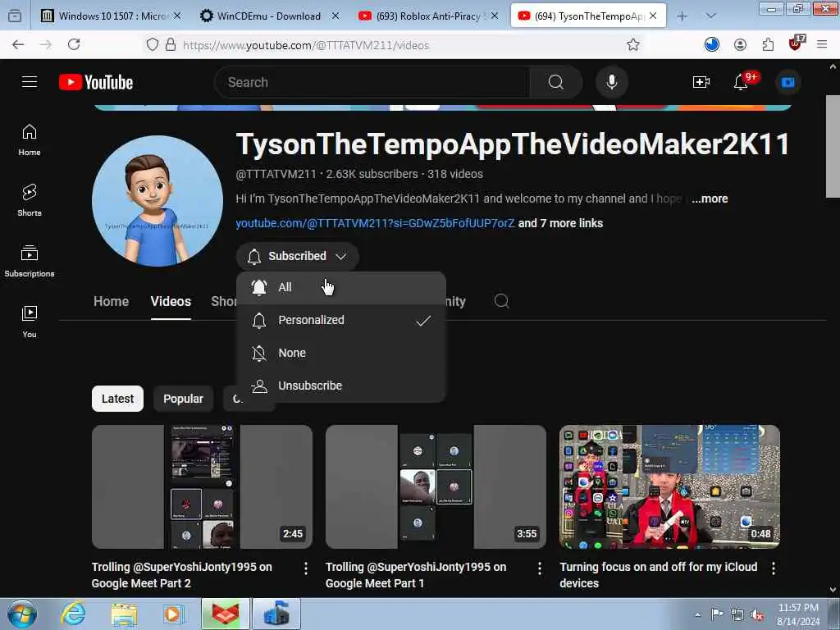Open the 3:55 Google Meet video thumbnail
Viewport: 840px width, 630px height.
coord(436,486)
